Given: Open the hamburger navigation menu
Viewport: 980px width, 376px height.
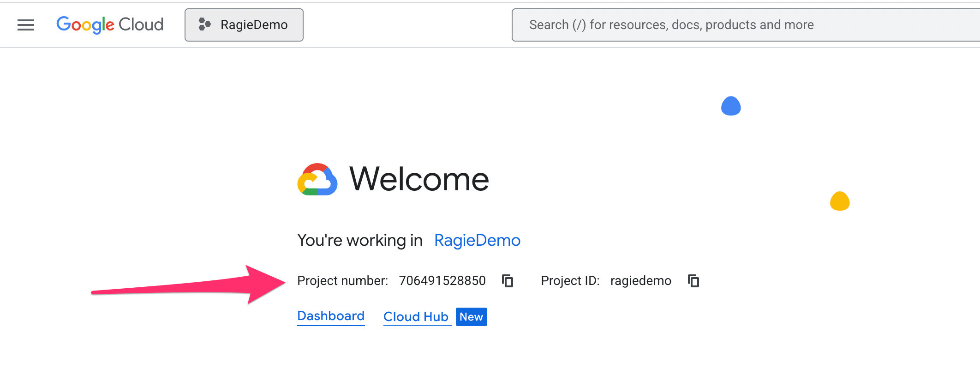Looking at the screenshot, I should click(26, 25).
